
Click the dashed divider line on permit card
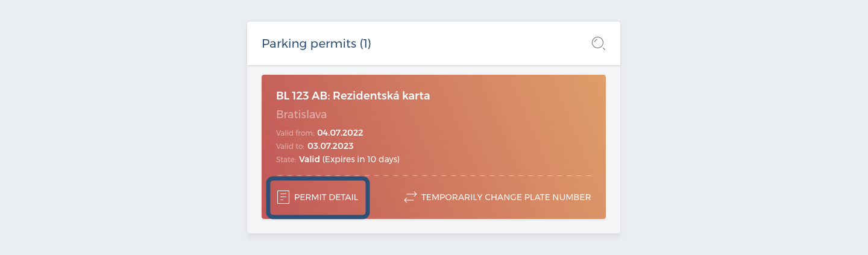[x=433, y=175]
